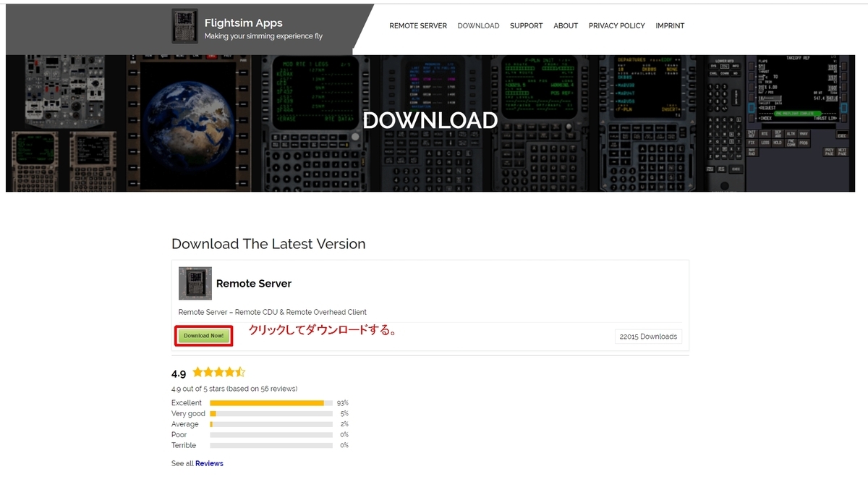Click the first gold star in rating
This screenshot has height=477, width=868.
coord(196,371)
